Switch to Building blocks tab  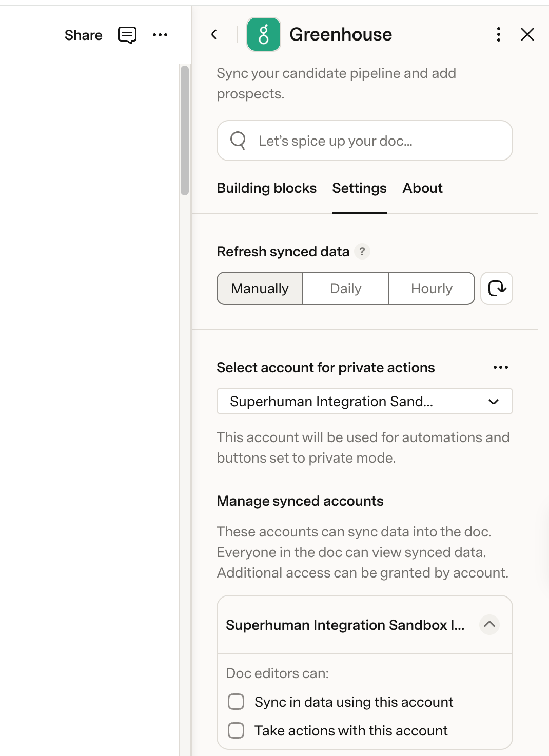pyautogui.click(x=267, y=188)
